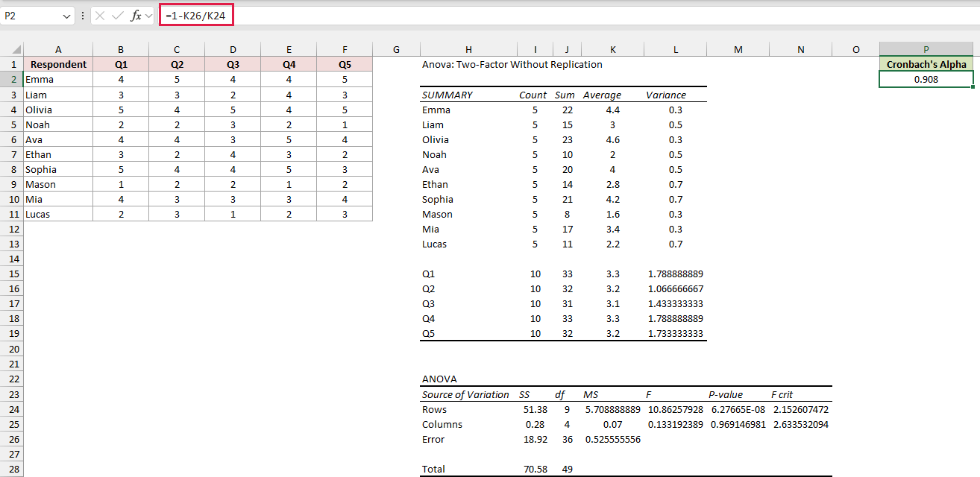Select the Lucas cell in column A
The image size is (980, 477).
[58, 214]
